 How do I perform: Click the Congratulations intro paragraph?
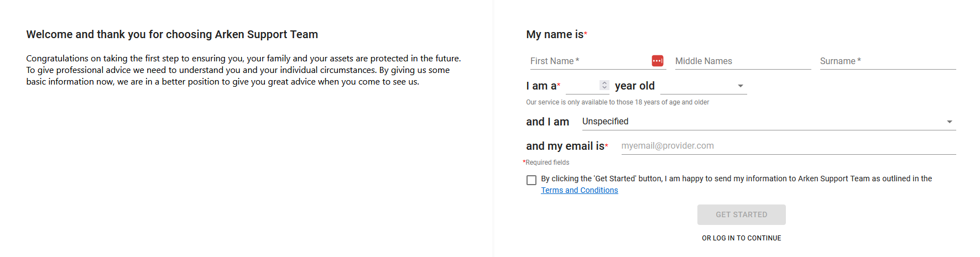click(x=243, y=70)
